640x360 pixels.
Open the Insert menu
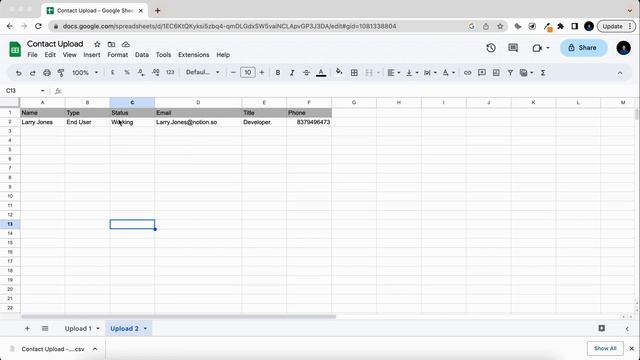[92, 55]
